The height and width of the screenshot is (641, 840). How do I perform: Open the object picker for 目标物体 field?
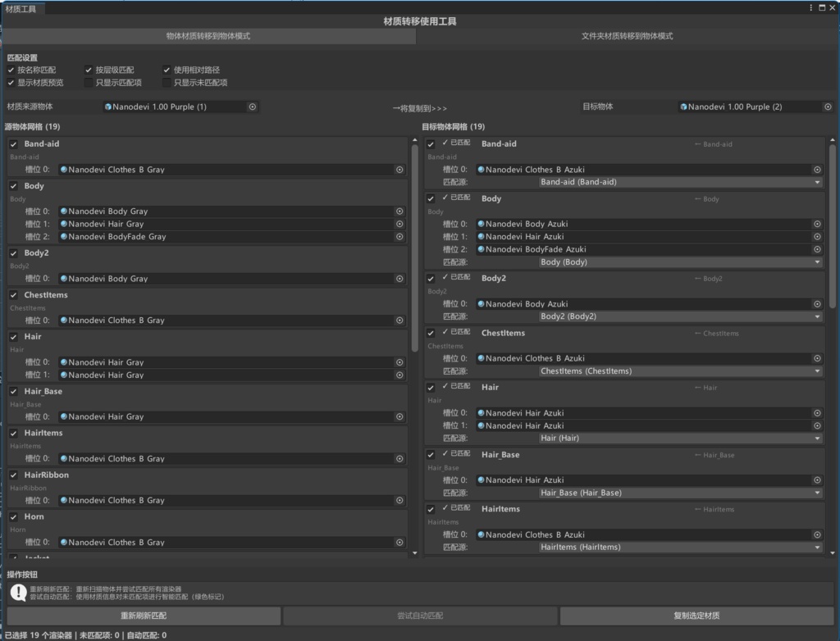pos(829,107)
